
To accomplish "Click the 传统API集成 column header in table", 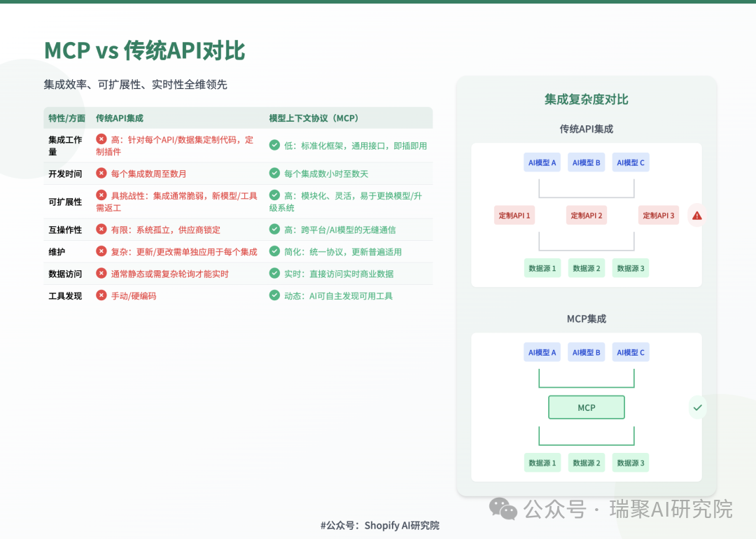I will pyautogui.click(x=119, y=118).
